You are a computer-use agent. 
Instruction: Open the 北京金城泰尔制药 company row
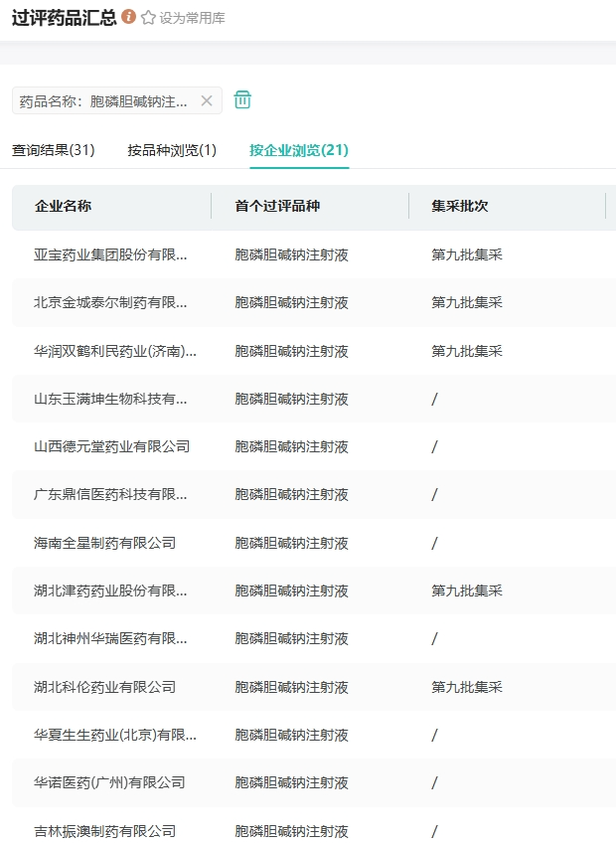pyautogui.click(x=110, y=302)
